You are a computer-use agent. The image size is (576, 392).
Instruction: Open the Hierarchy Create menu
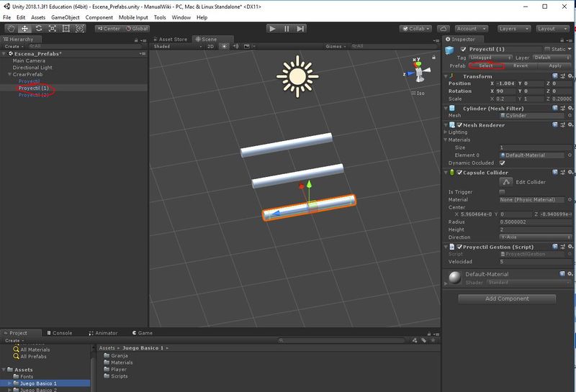[x=14, y=46]
